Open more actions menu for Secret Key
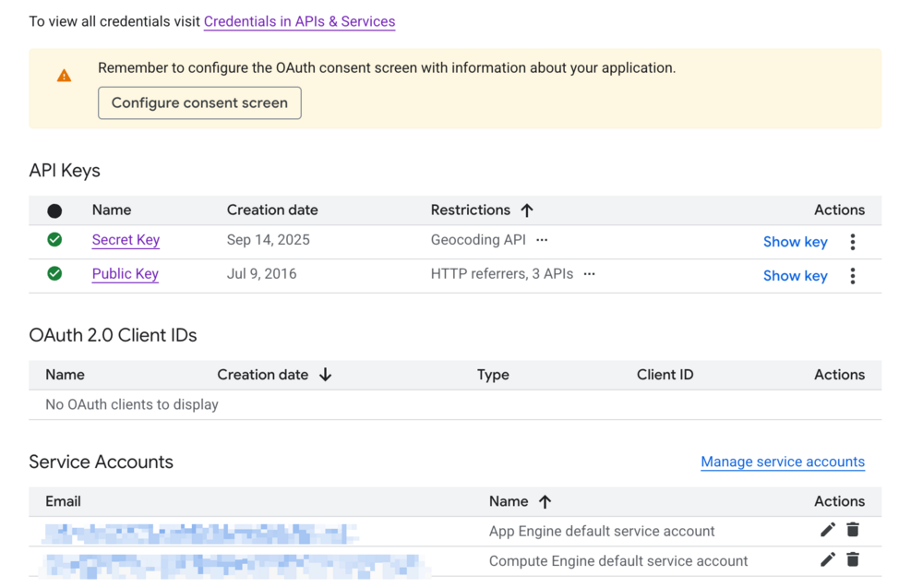This screenshot has width=923, height=588. pos(852,242)
